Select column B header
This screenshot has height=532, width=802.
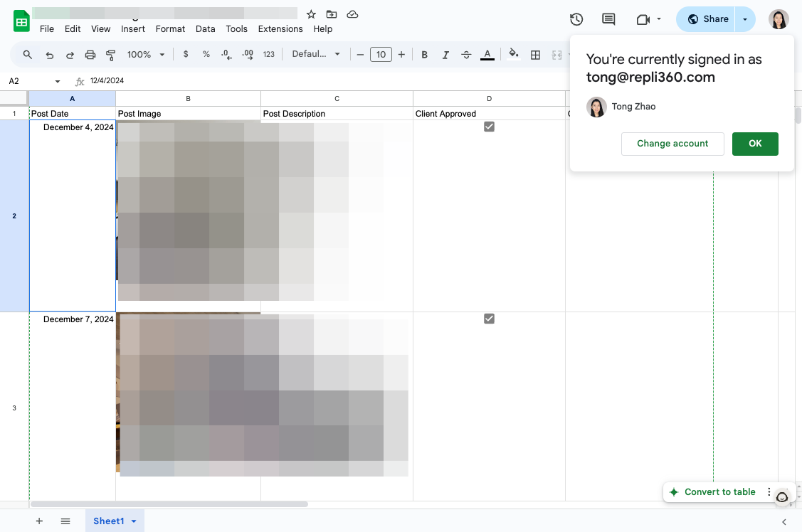[x=188, y=99]
